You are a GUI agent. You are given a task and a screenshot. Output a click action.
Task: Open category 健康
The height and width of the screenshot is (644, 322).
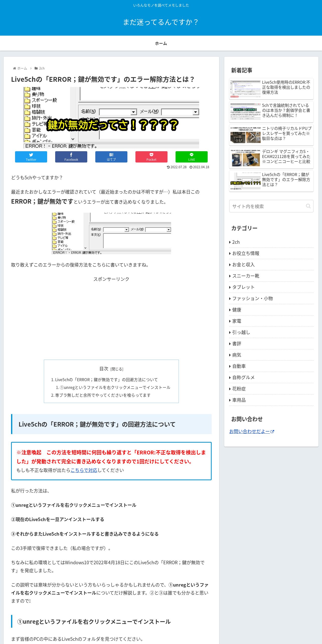click(271, 310)
